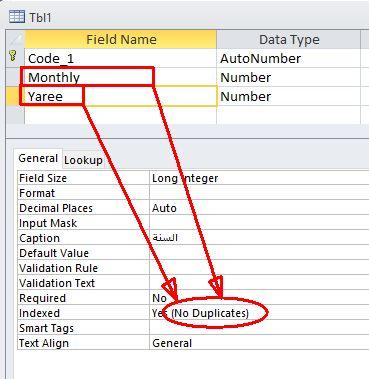The image size is (369, 379).
Task: Click the Indexed value Yes (No Duplicates)
Action: (x=259, y=313)
